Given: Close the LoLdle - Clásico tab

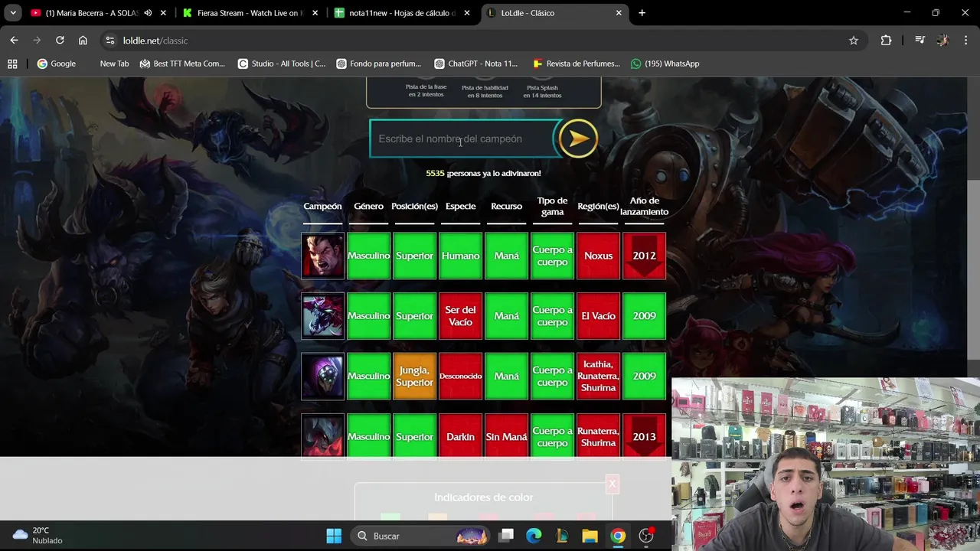Looking at the screenshot, I should 619,13.
